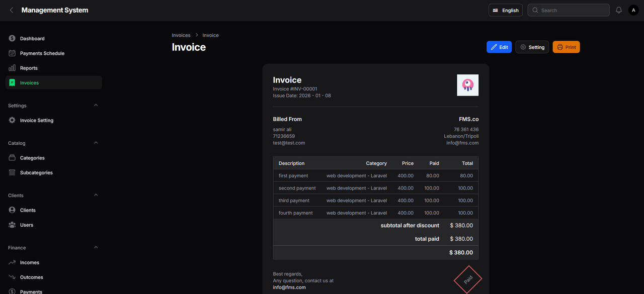This screenshot has height=294, width=644.
Task: Click the total paid label
Action: 427,239
